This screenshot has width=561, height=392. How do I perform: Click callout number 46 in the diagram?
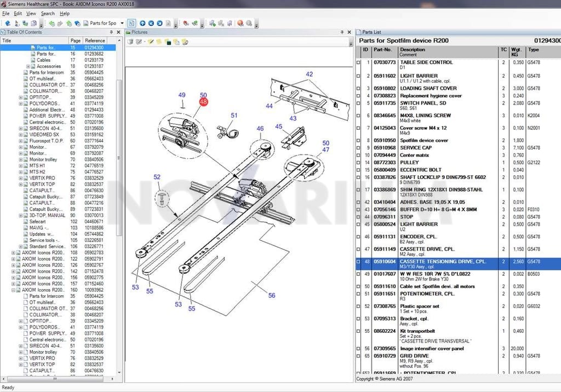260,129
